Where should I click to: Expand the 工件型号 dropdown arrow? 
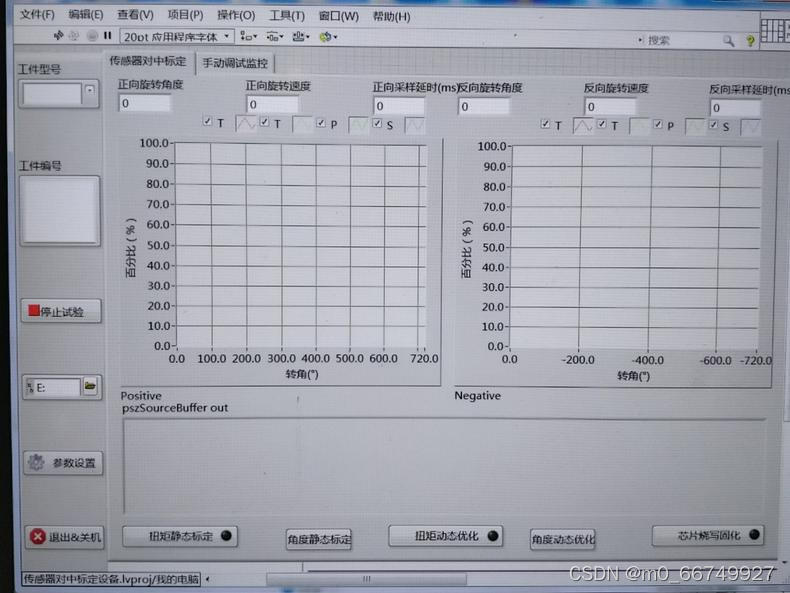[90, 91]
